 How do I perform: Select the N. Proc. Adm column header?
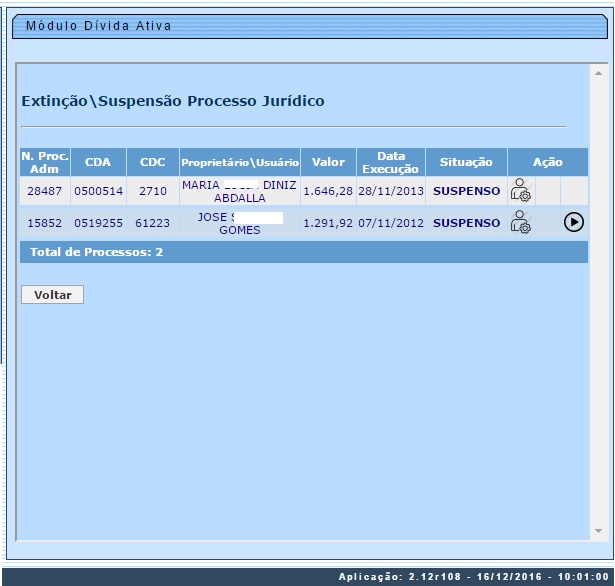click(44, 162)
